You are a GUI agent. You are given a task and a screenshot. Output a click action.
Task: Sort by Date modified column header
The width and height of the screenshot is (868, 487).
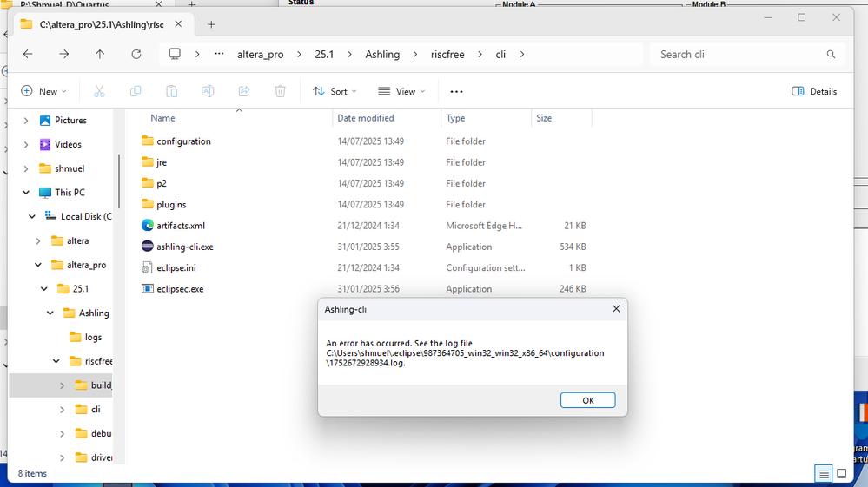click(x=366, y=118)
